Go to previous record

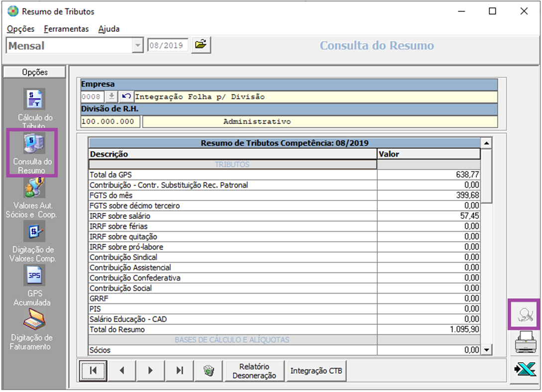point(121,371)
